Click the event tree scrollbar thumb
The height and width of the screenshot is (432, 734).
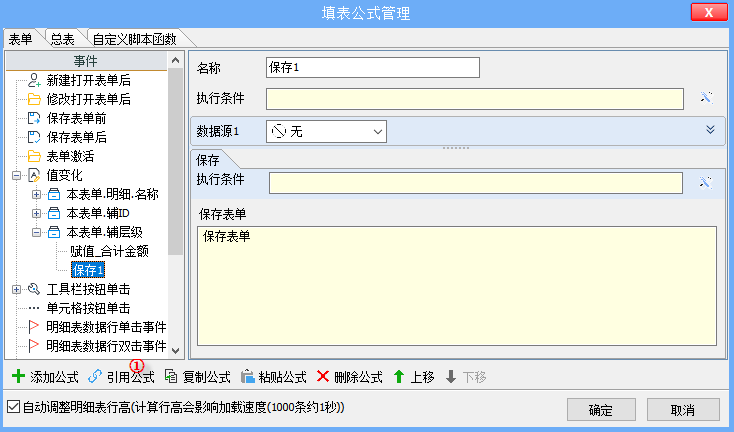(176, 161)
